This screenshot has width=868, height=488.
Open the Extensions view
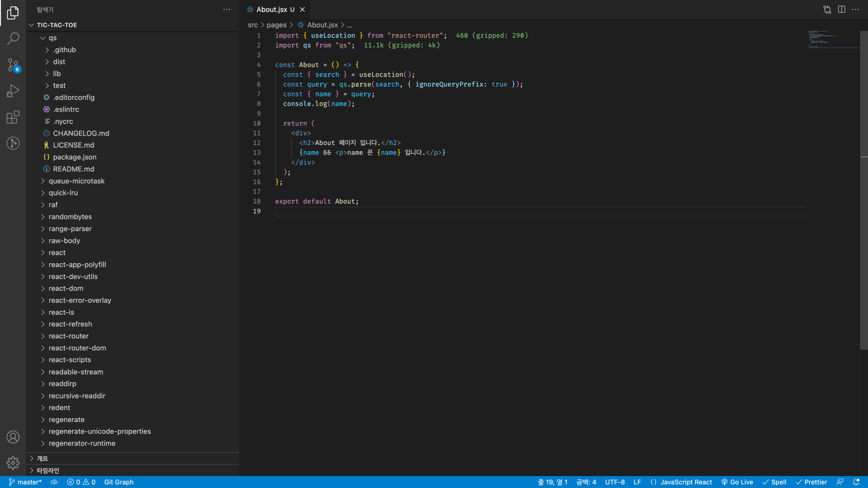[x=13, y=117]
